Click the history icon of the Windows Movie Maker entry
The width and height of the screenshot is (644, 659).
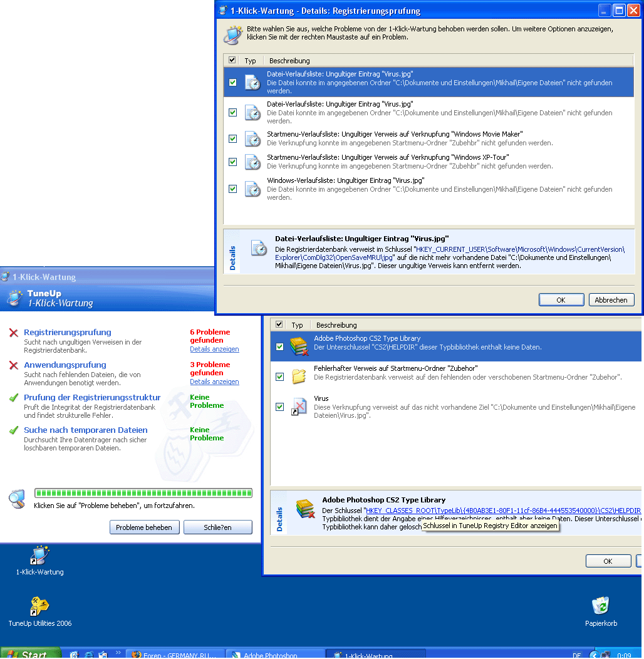(252, 138)
